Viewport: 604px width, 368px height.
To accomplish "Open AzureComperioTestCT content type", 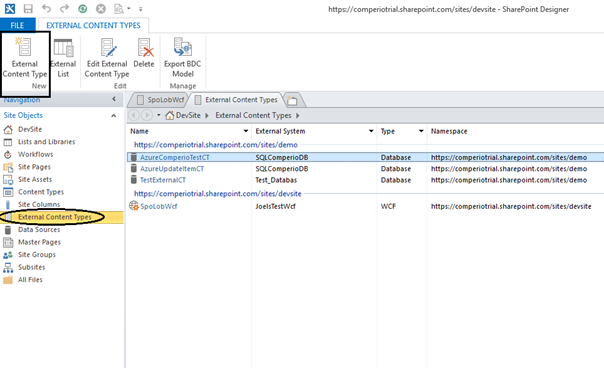I will [174, 157].
